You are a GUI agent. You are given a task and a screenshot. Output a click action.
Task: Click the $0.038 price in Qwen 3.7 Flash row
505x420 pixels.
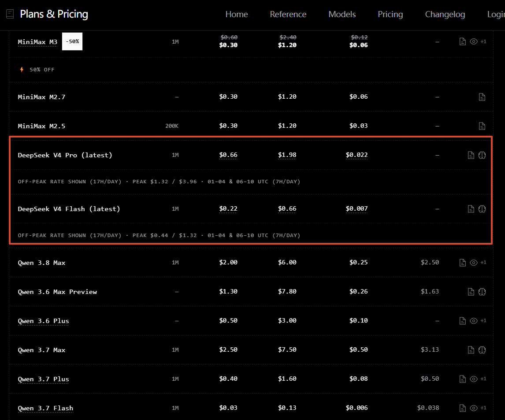click(x=428, y=408)
